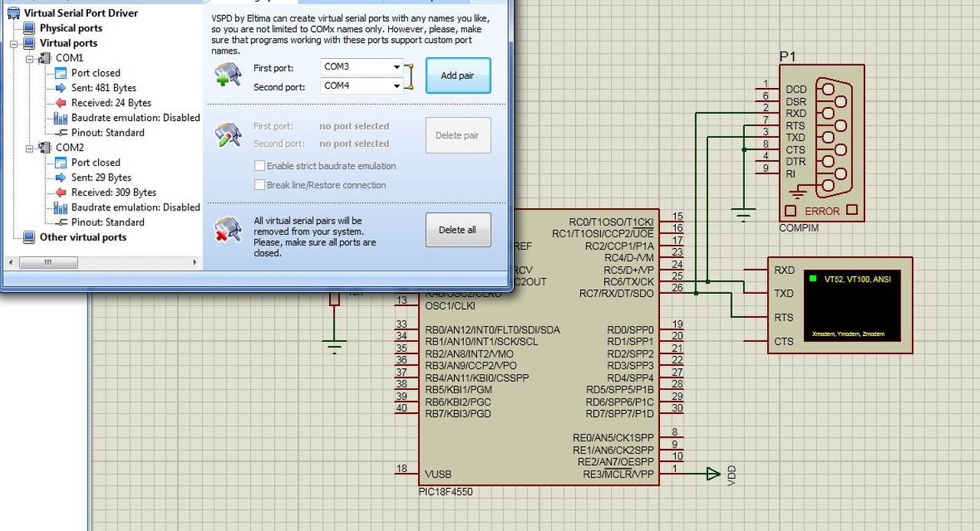Screen dimensions: 980x531
Task: Collapse the COM2 tree node
Action: pyautogui.click(x=29, y=148)
